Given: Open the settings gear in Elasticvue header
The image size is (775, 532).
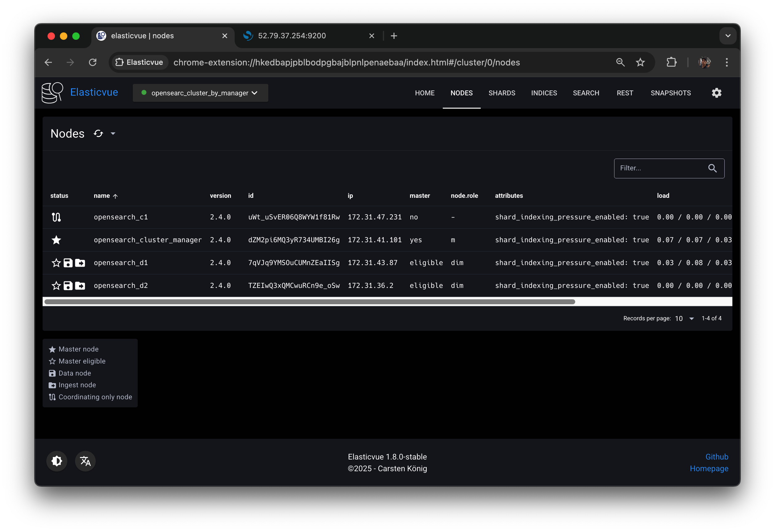Looking at the screenshot, I should 716,93.
